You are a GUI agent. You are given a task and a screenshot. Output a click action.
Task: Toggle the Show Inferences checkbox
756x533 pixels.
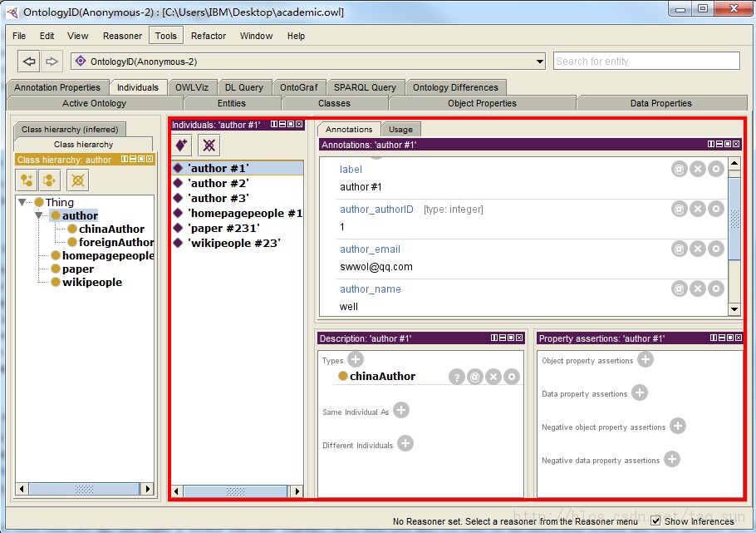(655, 521)
